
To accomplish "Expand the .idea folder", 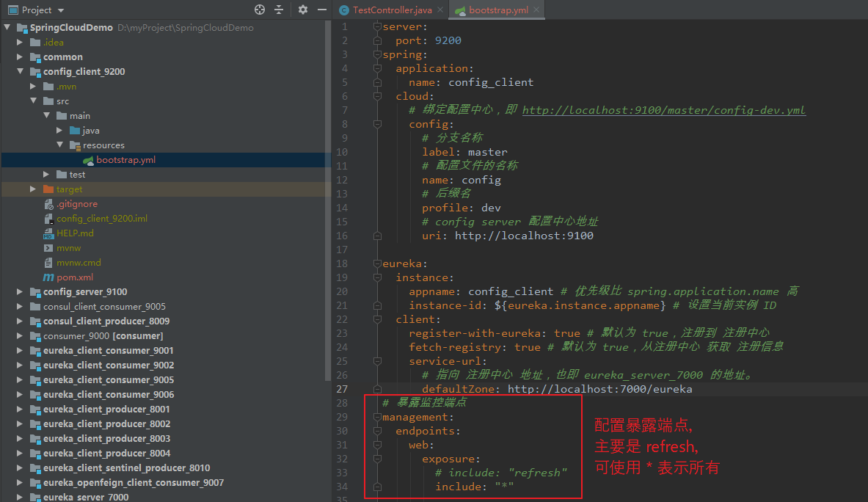I will point(21,42).
